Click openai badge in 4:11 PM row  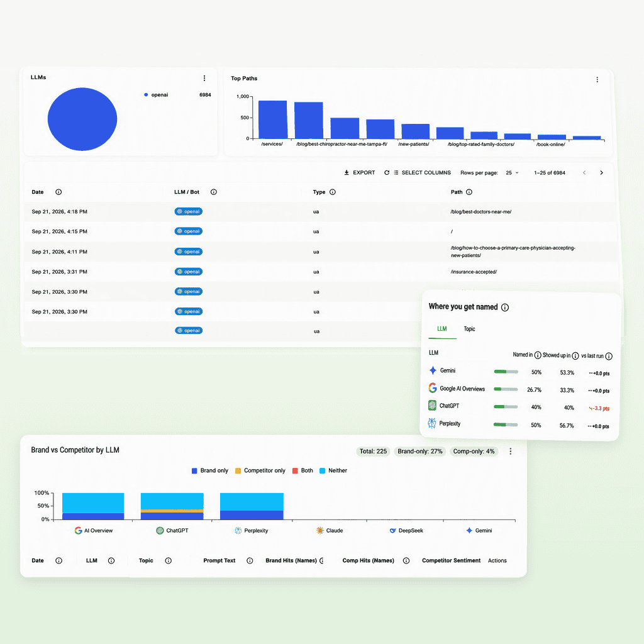[x=189, y=252]
